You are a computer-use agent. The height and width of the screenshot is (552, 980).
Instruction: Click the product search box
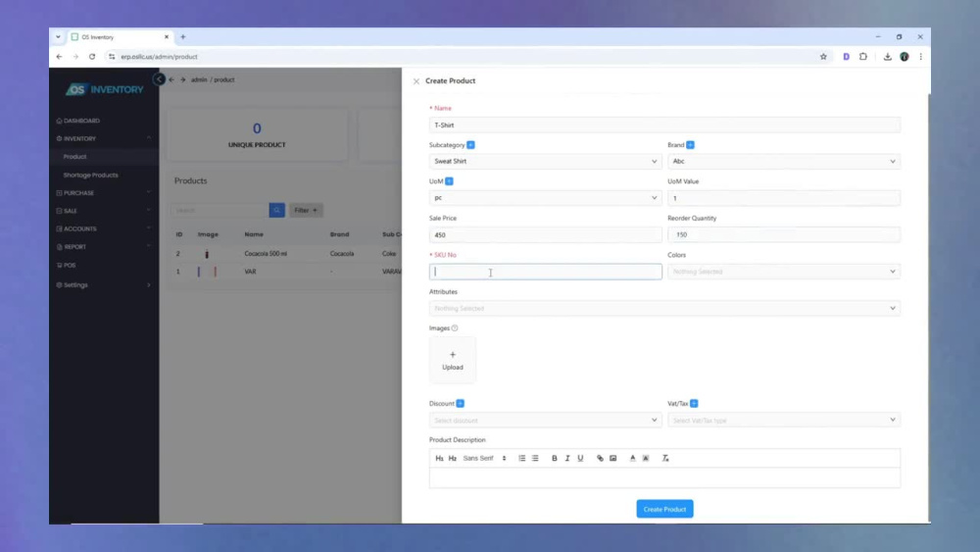coord(220,210)
